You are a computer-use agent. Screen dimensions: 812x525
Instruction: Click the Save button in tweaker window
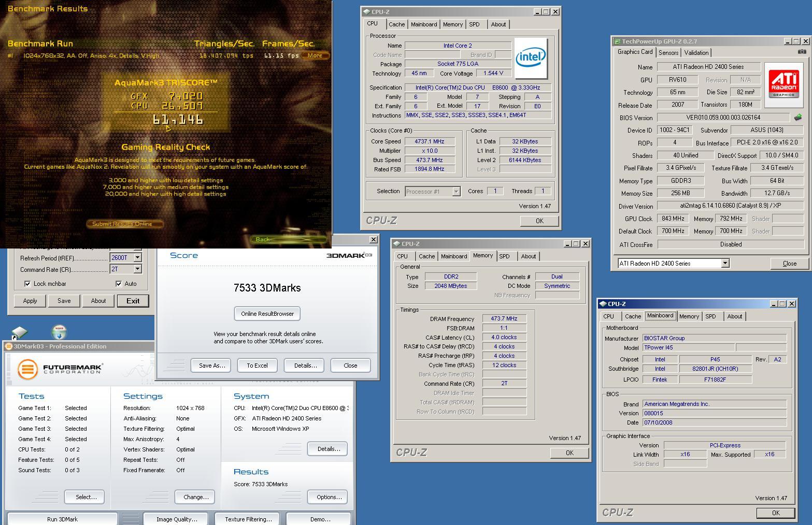[x=64, y=301]
